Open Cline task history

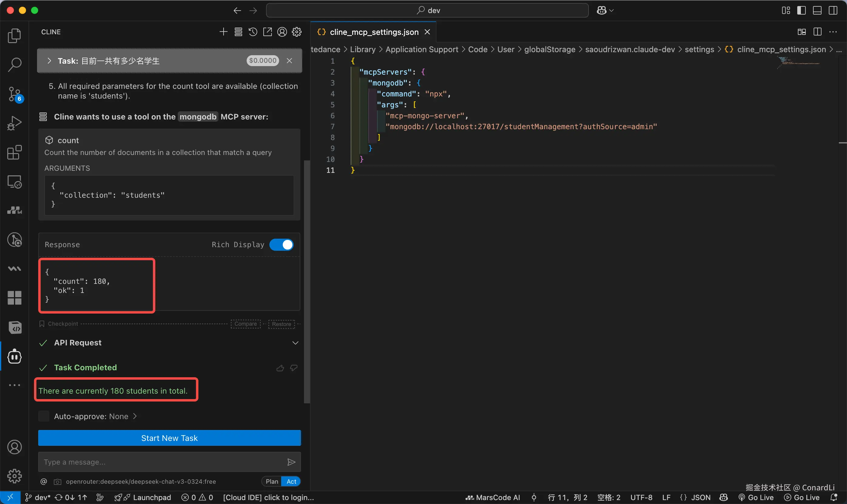pyautogui.click(x=253, y=32)
